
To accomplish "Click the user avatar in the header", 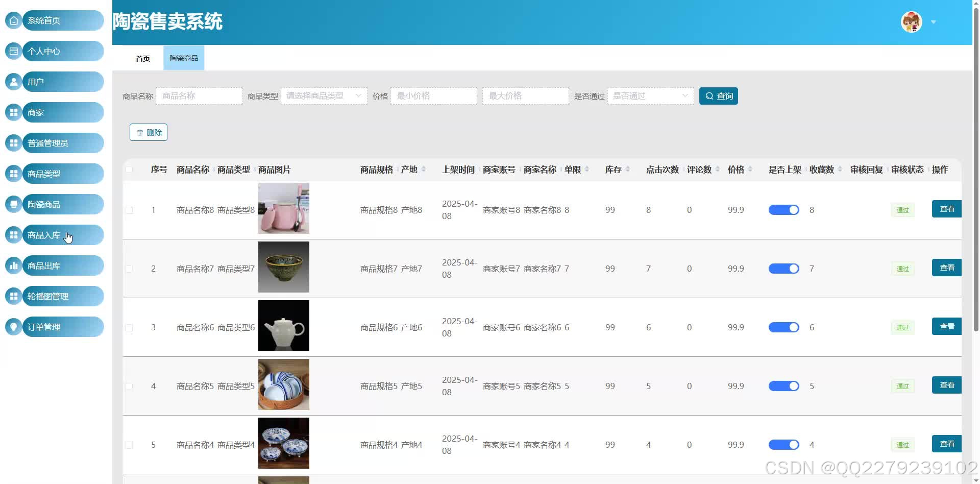I will [x=912, y=22].
